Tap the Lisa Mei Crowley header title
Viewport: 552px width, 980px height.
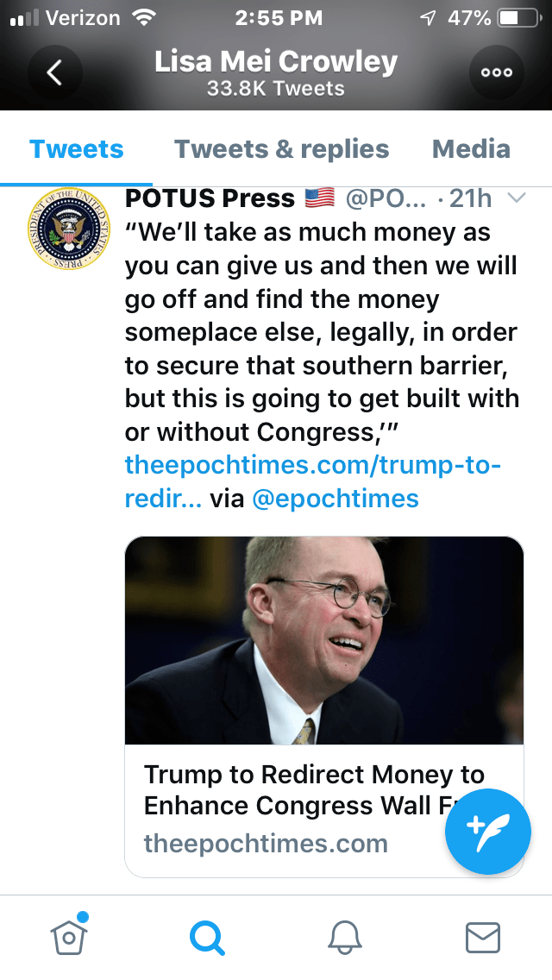(275, 62)
